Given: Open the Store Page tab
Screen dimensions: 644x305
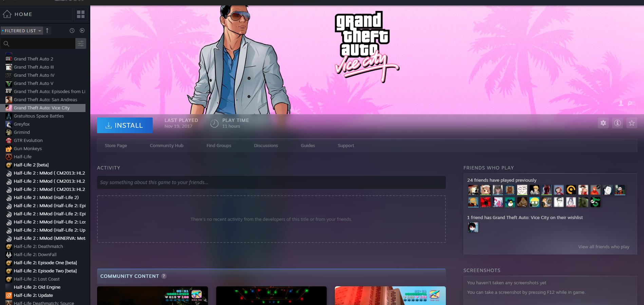Looking at the screenshot, I should coord(116,145).
